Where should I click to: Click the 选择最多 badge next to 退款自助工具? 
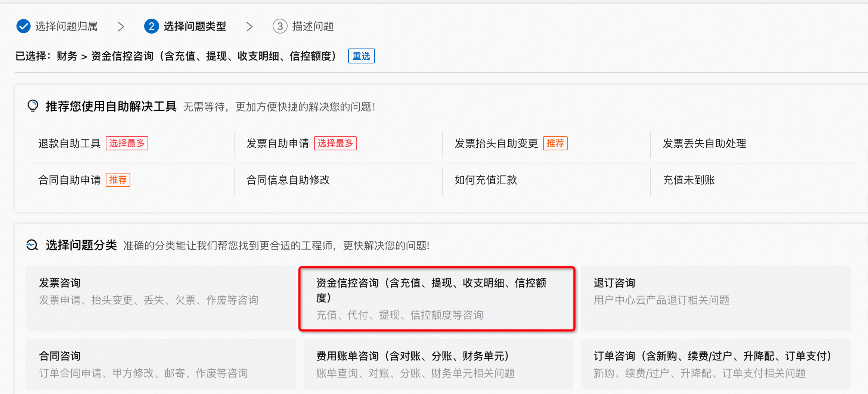[x=127, y=143]
